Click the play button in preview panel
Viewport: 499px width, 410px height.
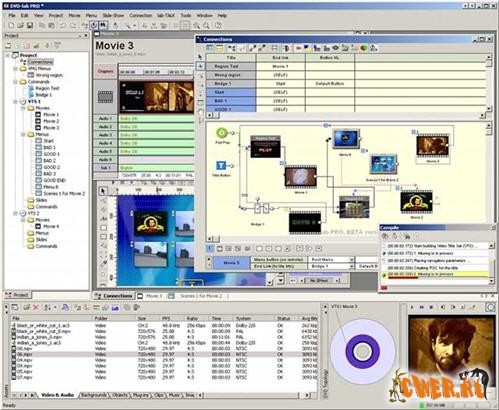pyautogui.click(x=412, y=307)
